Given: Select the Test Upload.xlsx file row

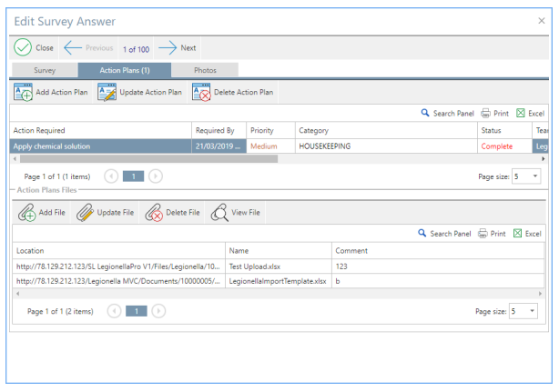Looking at the screenshot, I should click(x=273, y=266).
